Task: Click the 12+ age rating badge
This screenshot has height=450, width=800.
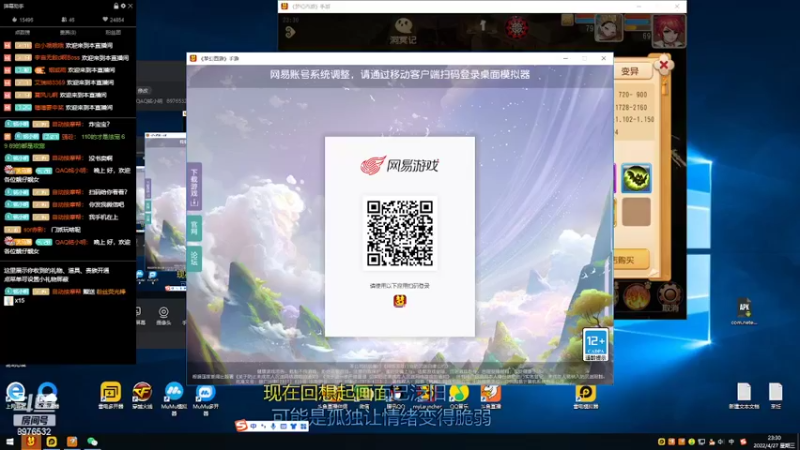Action: pos(595,344)
